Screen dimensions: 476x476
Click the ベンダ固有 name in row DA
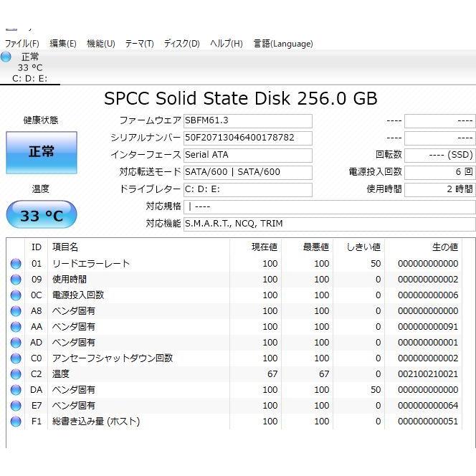(74, 390)
